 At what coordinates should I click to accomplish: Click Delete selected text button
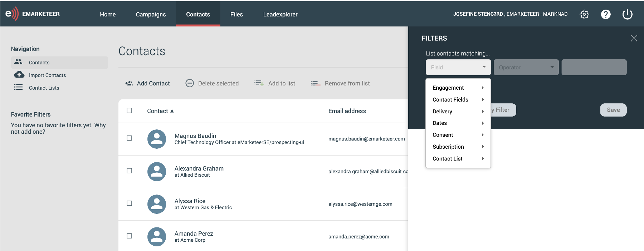tap(218, 83)
